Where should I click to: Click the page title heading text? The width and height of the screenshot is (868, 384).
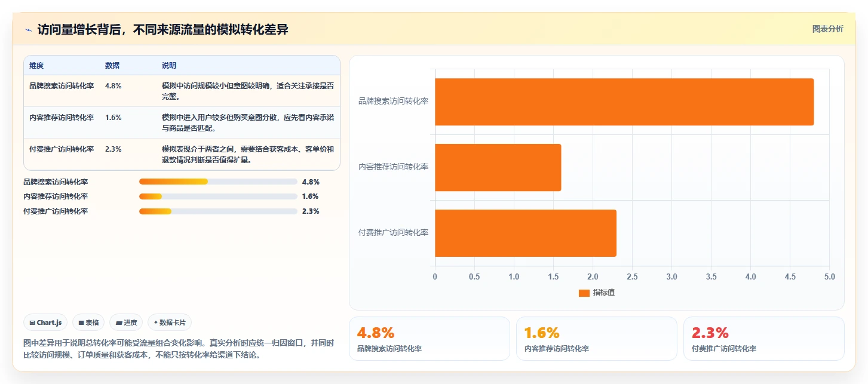(x=163, y=29)
